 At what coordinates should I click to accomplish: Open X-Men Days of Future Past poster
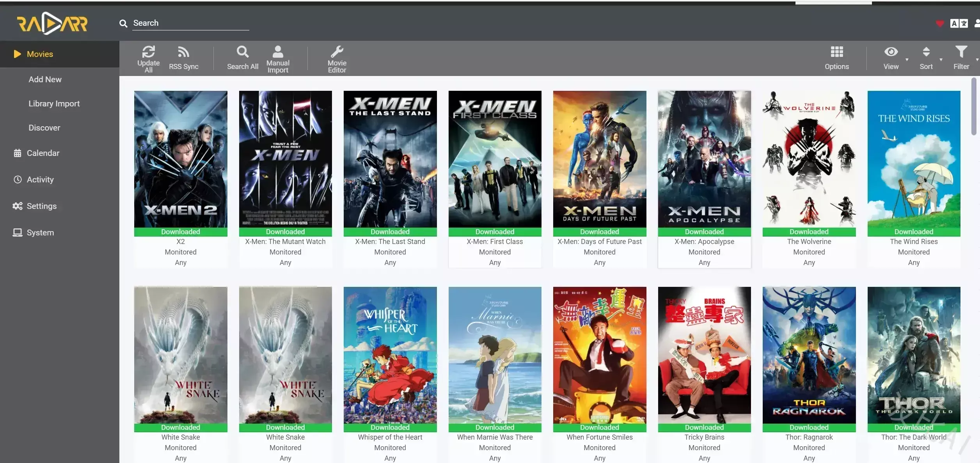tap(600, 159)
